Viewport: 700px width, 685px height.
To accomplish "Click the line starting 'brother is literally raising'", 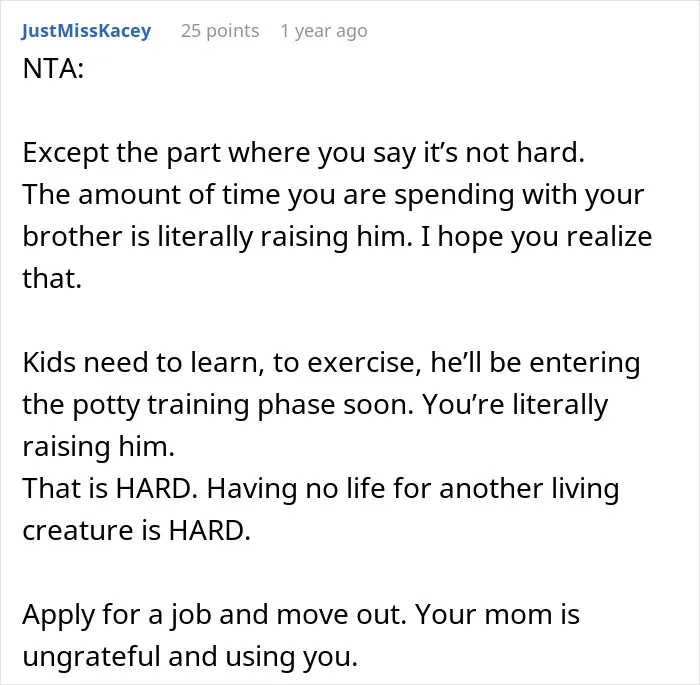I will click(x=337, y=237).
